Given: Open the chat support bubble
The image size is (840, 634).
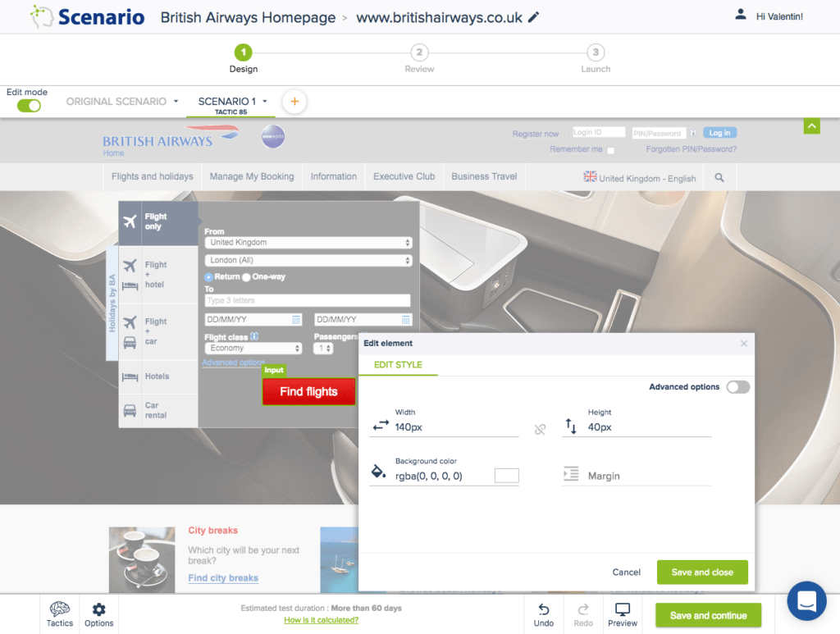Looking at the screenshot, I should coord(806,601).
